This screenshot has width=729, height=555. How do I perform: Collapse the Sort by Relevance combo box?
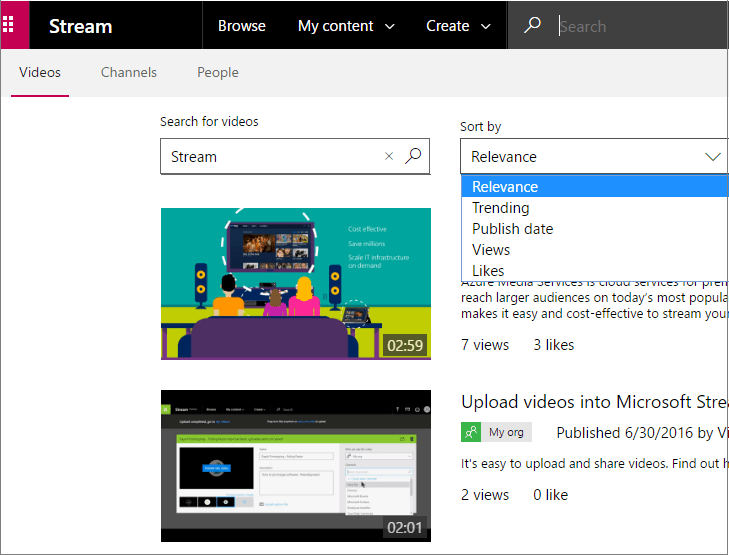click(594, 156)
